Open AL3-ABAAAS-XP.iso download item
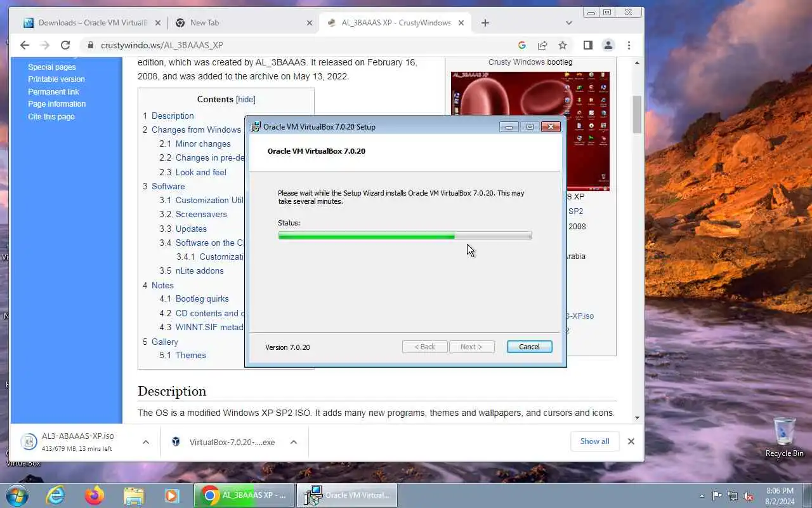Viewport: 812px width, 508px height. tap(77, 442)
